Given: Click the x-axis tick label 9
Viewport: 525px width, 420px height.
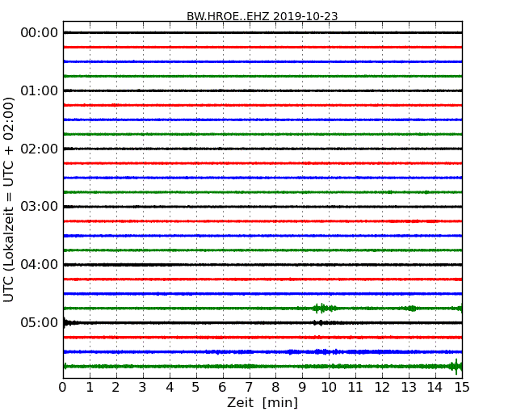Looking at the screenshot, I should (302, 388).
